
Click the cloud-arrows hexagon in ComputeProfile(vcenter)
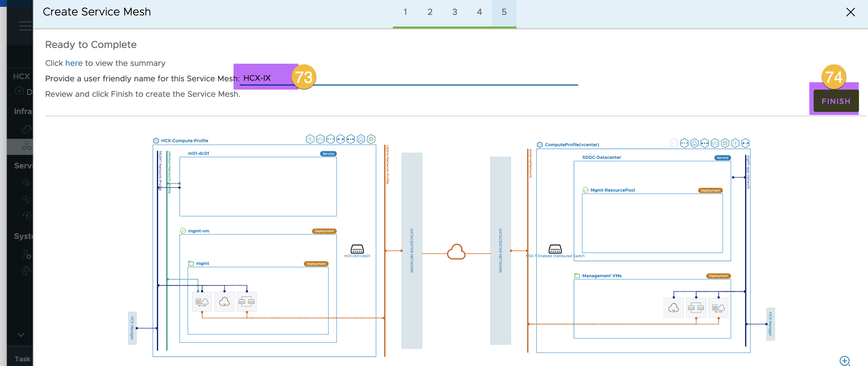point(694,143)
